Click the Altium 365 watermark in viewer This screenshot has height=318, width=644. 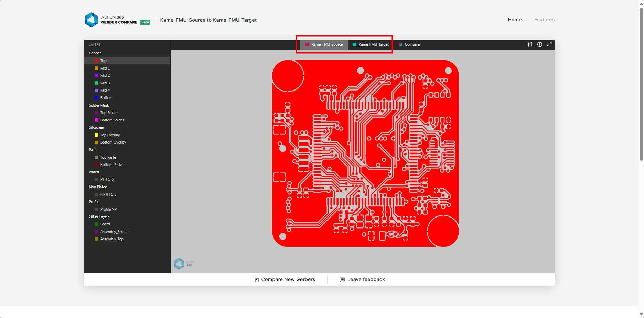[185, 264]
